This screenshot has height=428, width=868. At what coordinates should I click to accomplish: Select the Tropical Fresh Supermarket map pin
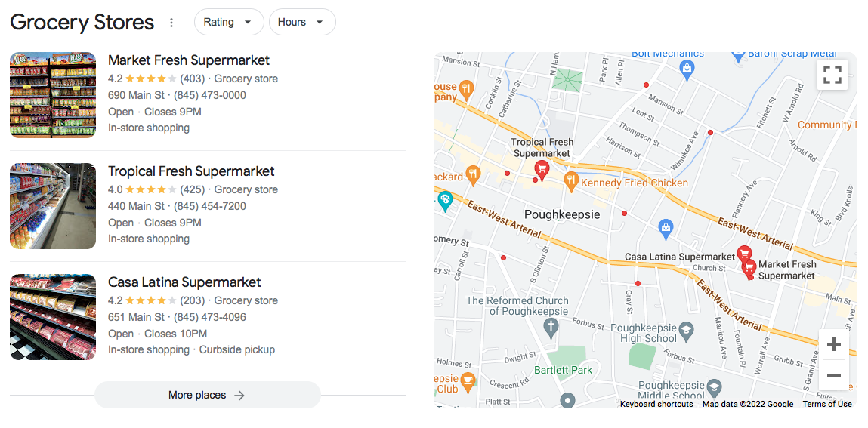(x=542, y=171)
